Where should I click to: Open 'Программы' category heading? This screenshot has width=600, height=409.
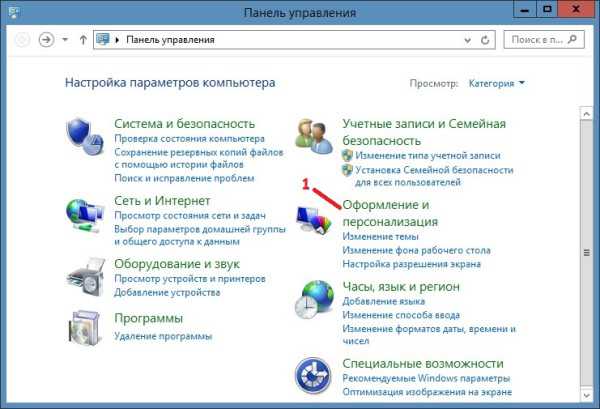click(148, 318)
